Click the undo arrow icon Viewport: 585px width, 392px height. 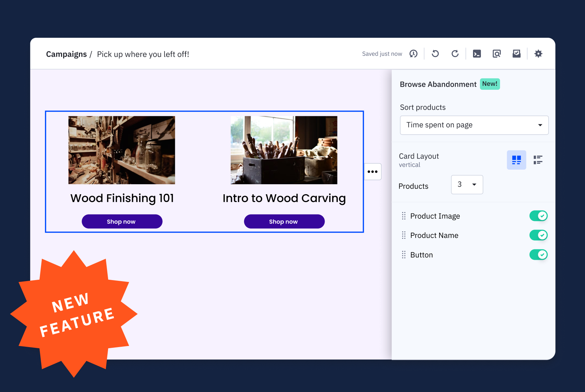(x=435, y=54)
